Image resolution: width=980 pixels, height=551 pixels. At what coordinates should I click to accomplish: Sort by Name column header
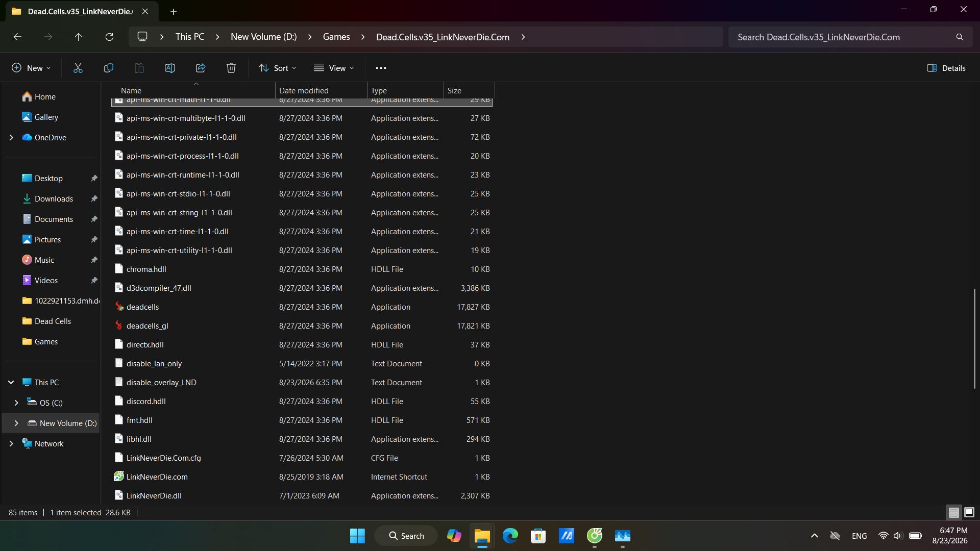193,90
